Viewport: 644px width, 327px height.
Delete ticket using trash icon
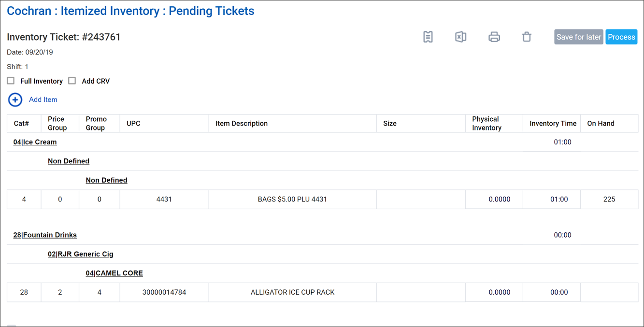(527, 37)
